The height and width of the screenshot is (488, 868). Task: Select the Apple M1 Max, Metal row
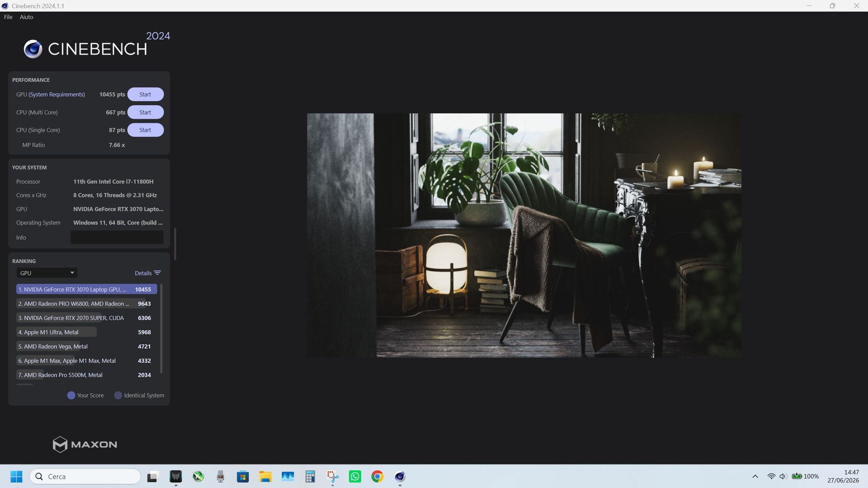(86, 361)
